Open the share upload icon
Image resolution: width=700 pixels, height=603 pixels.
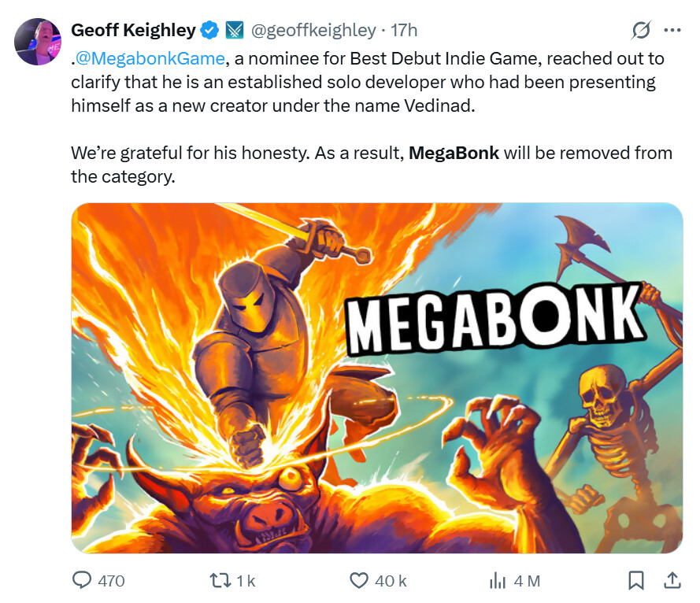[x=672, y=580]
